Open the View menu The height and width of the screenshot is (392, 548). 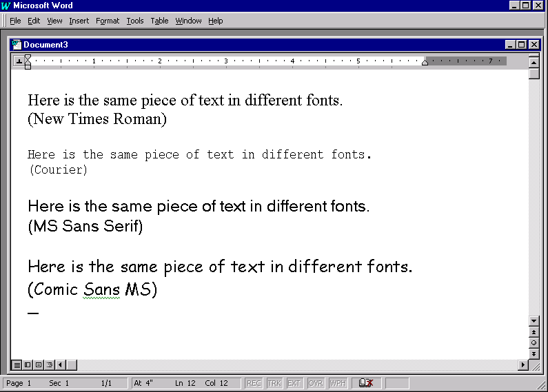click(x=54, y=21)
